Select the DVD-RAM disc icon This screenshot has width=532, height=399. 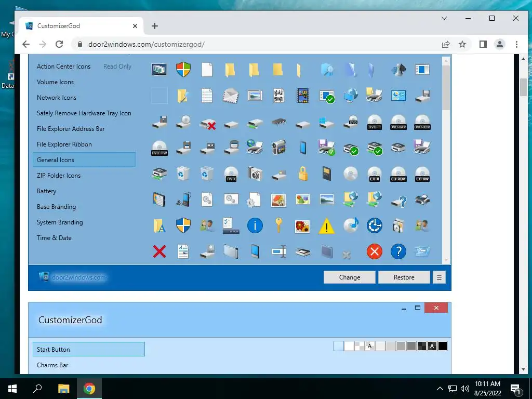(x=398, y=122)
